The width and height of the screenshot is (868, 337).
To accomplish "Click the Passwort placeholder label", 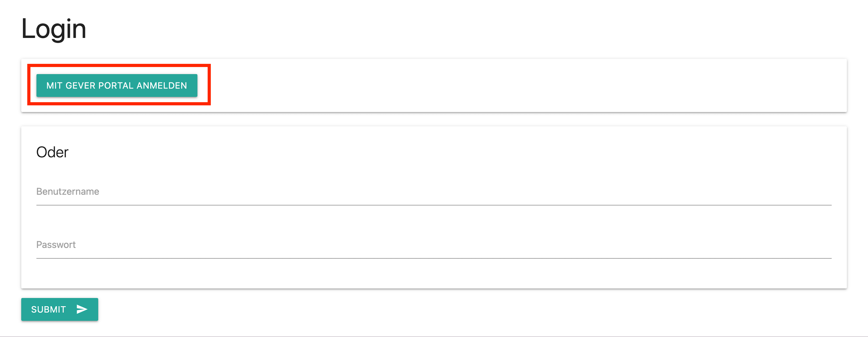I will point(56,245).
